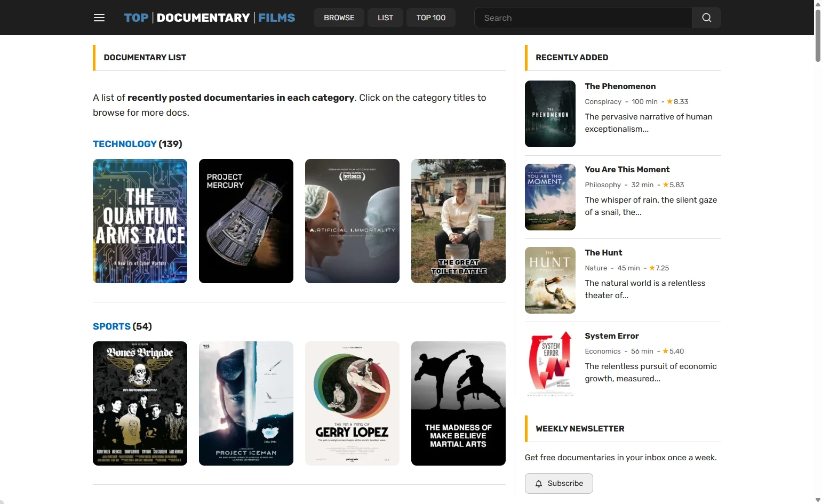The width and height of the screenshot is (822, 504).
Task: Click the page scrollbar down arrow
Action: tap(818, 500)
